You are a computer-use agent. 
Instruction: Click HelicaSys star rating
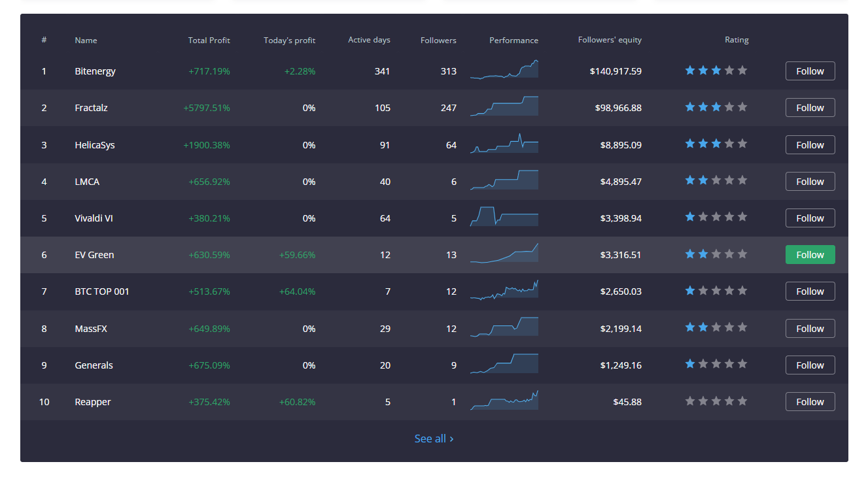pyautogui.click(x=716, y=144)
